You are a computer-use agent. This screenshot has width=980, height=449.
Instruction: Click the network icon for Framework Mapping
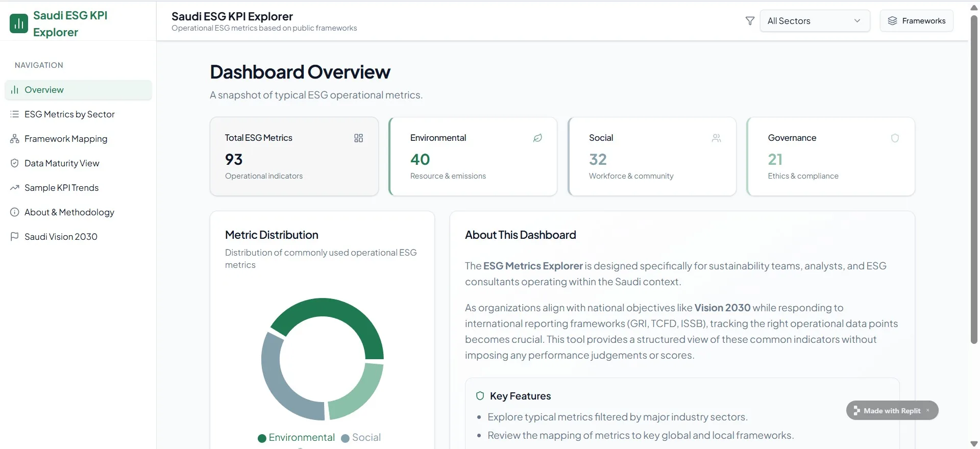click(15, 139)
